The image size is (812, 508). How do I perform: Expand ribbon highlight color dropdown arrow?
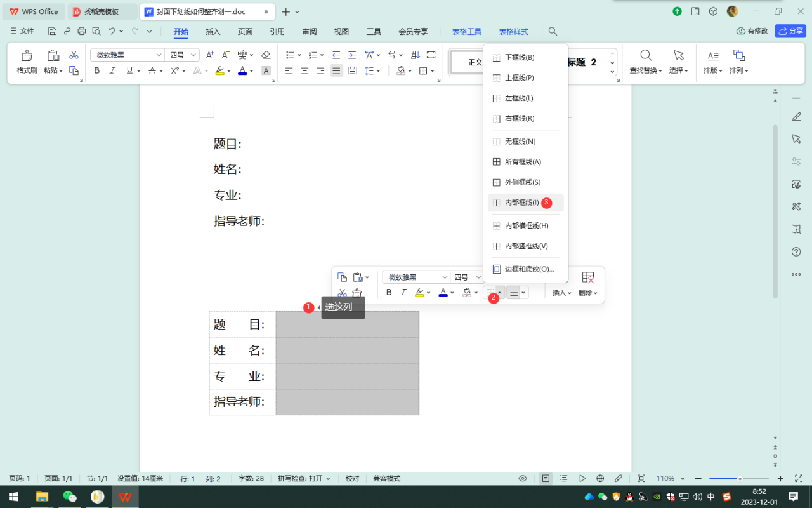pyautogui.click(x=228, y=71)
